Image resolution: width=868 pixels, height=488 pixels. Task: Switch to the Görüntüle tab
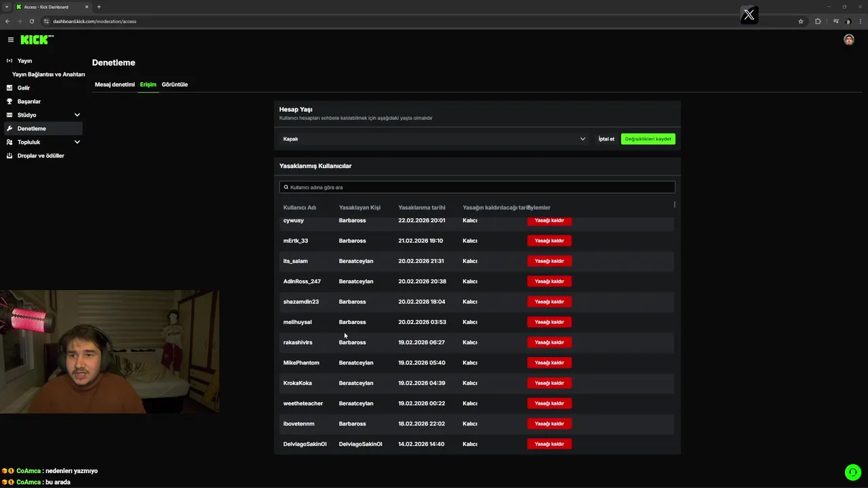click(175, 85)
